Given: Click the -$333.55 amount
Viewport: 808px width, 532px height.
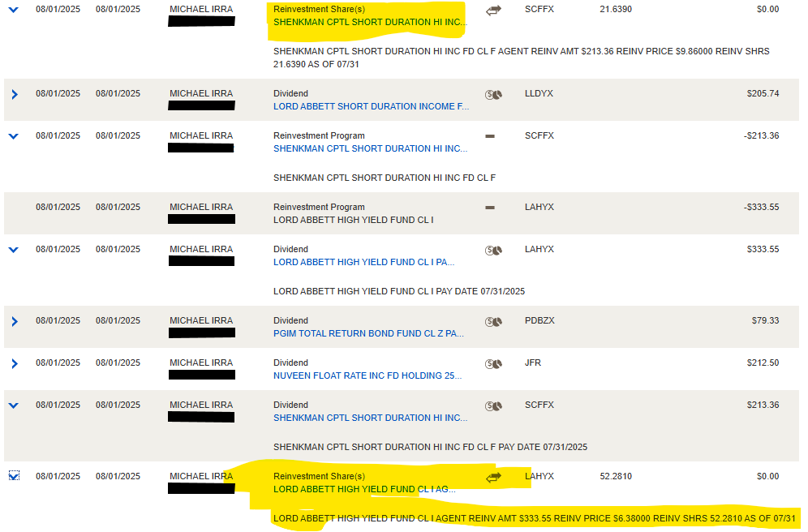Looking at the screenshot, I should pyautogui.click(x=761, y=207).
